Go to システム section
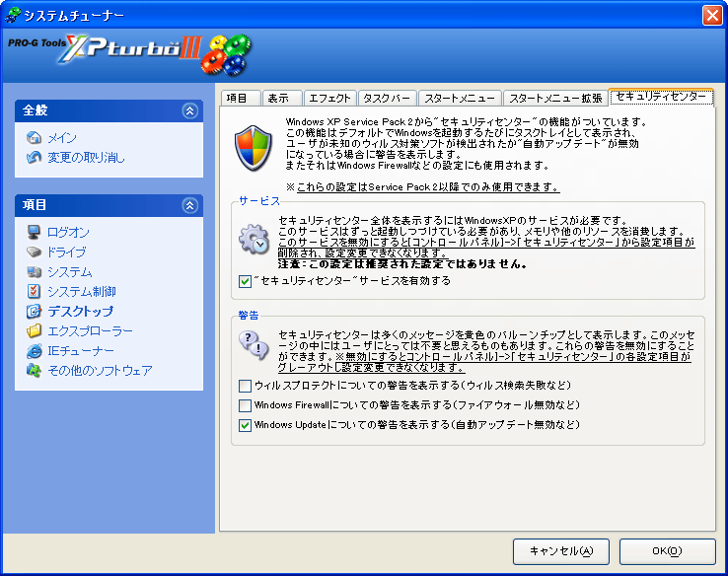The image size is (728, 576). pos(70,272)
